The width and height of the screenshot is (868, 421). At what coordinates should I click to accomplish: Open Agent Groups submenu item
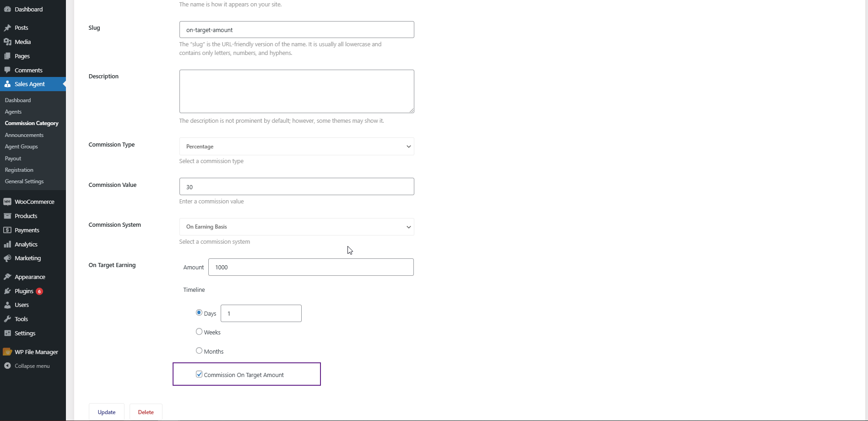22,147
